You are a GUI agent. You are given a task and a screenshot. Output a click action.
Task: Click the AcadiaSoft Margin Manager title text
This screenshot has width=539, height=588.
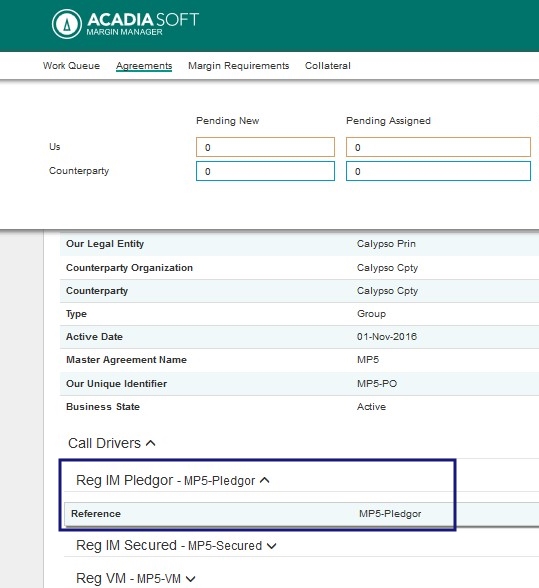click(x=143, y=24)
